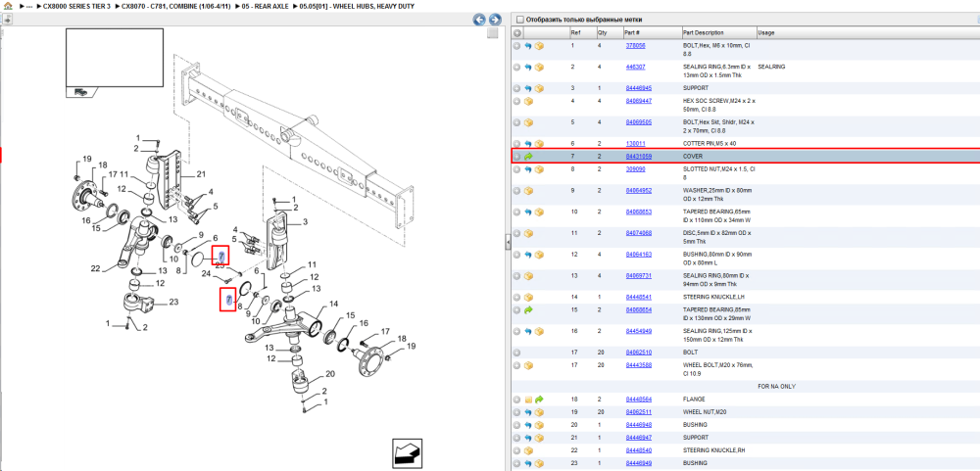This screenshot has width=980, height=471.
Task: Click the diagram overview thumbnail box
Action: (x=115, y=58)
